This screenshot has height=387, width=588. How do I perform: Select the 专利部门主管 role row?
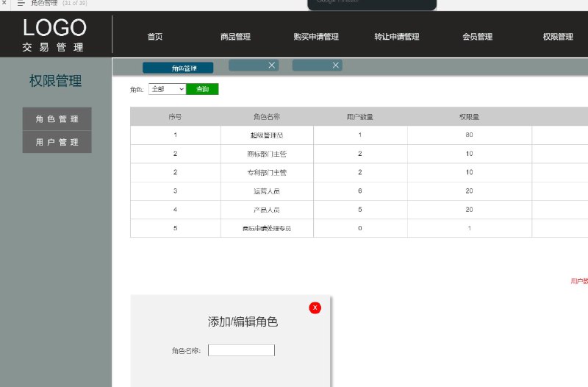(x=359, y=172)
